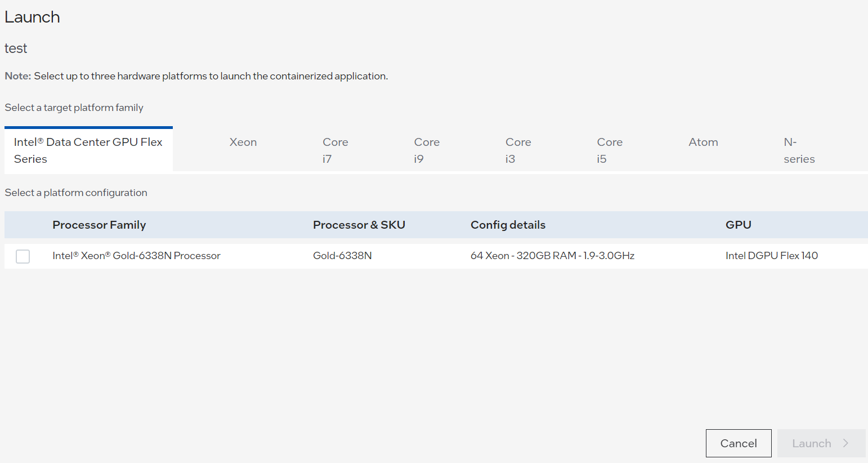Click the Processor Family column header
This screenshot has height=463, width=868.
pos(99,225)
